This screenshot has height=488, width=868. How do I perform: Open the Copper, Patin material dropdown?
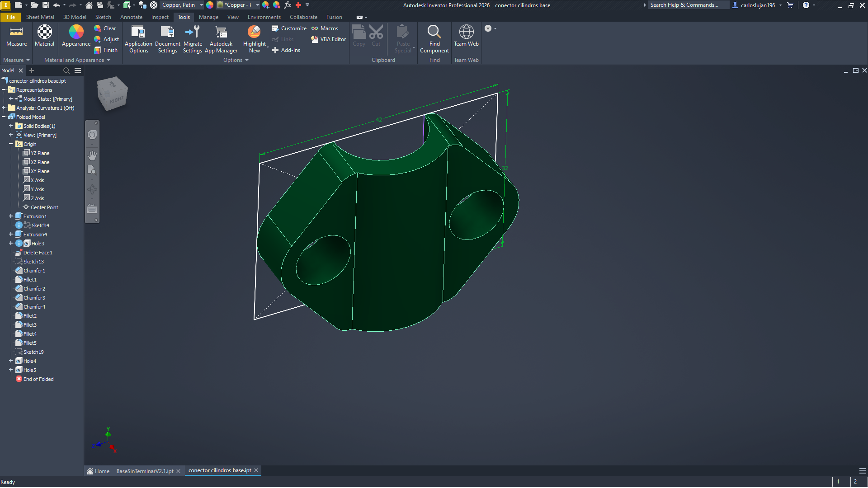(x=201, y=5)
